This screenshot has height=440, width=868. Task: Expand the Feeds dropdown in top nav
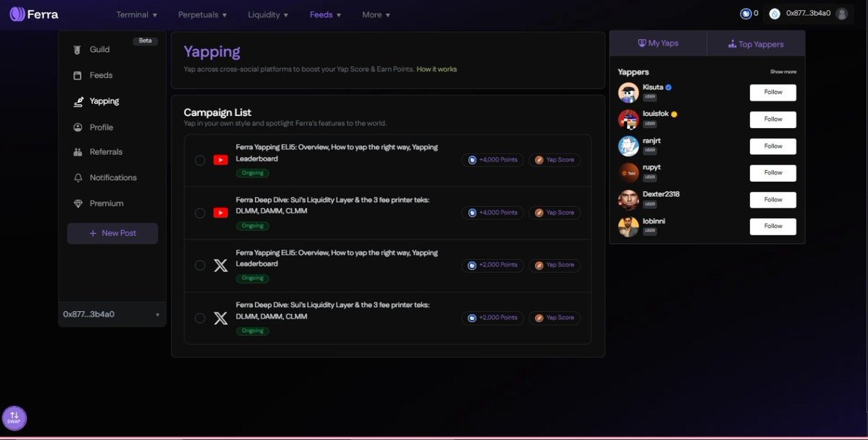326,15
